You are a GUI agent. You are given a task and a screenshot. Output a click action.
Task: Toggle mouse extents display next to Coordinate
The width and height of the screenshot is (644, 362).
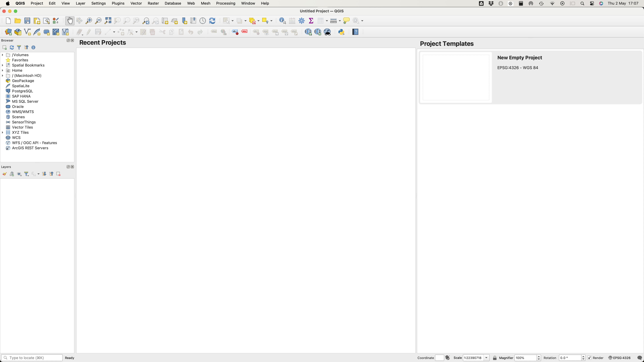pos(447,358)
